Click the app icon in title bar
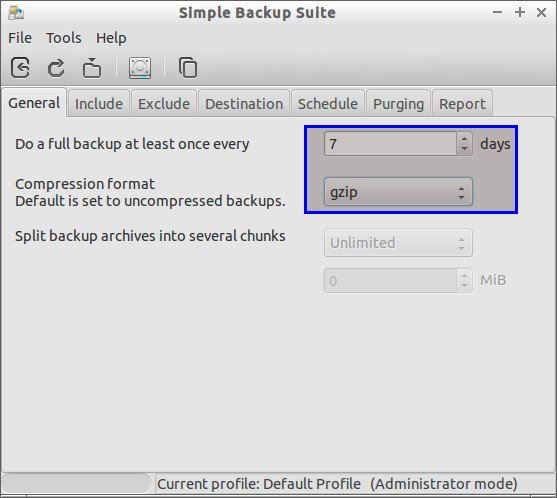Screen dimensions: 557x498 pos(16,13)
